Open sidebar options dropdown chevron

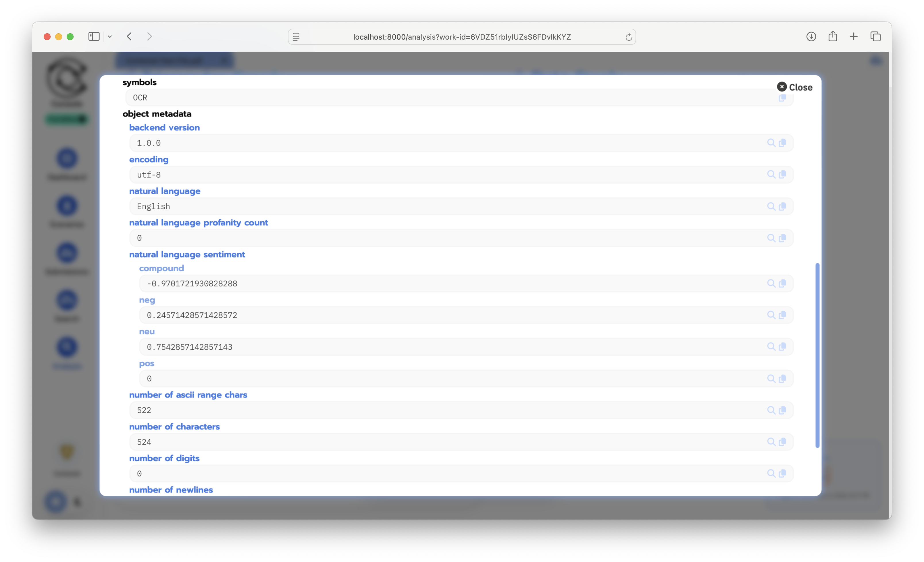(110, 37)
